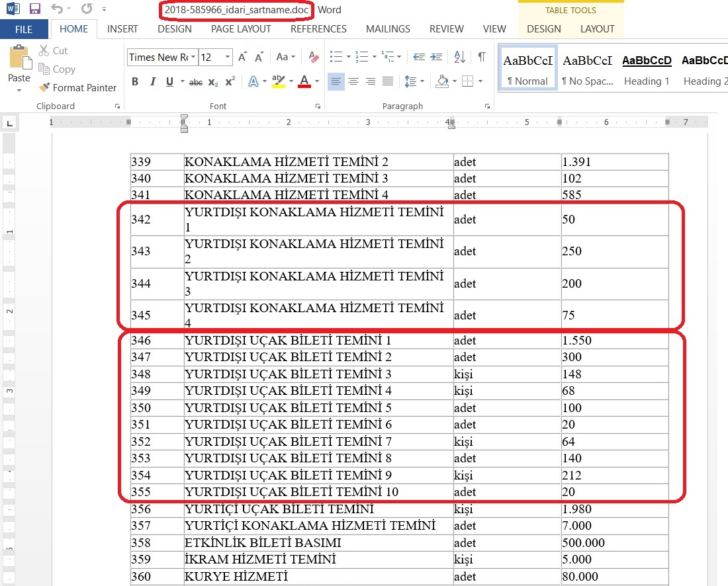Expand the highlight color dropdown arrow
728x586 pixels.
click(291, 82)
